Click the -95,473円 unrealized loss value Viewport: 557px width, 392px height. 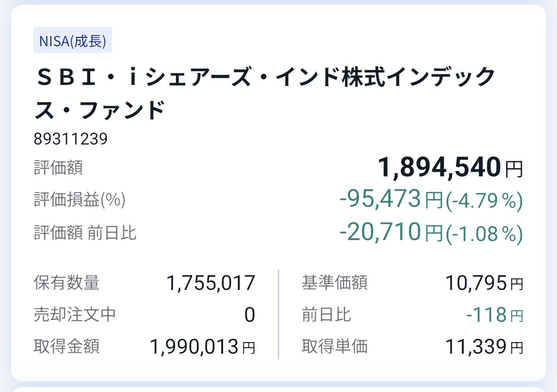[x=390, y=200]
